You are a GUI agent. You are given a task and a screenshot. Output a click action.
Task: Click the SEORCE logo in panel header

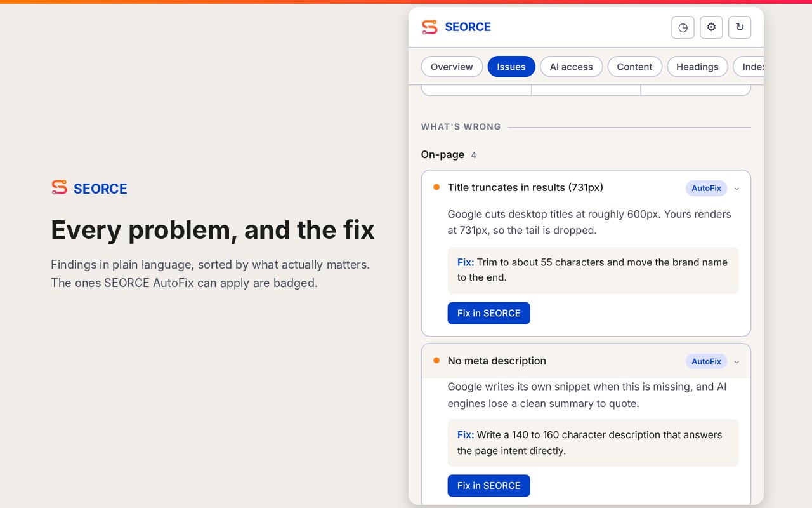(456, 27)
